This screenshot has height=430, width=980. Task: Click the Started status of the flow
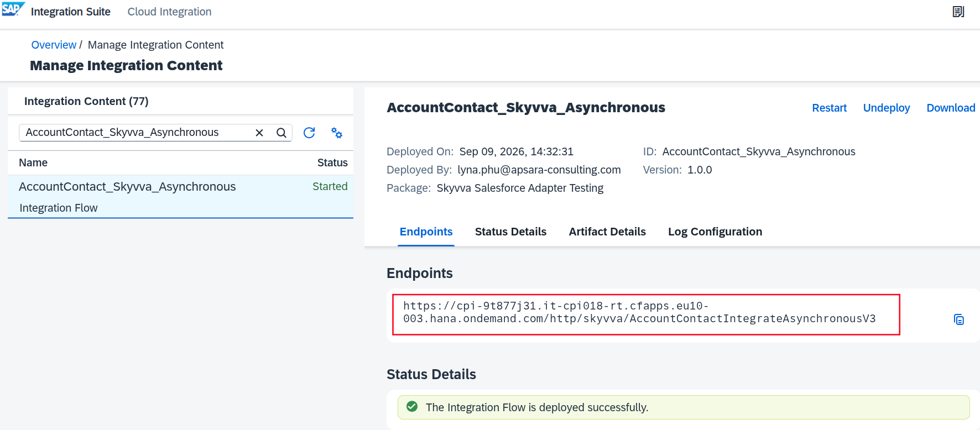click(x=330, y=186)
